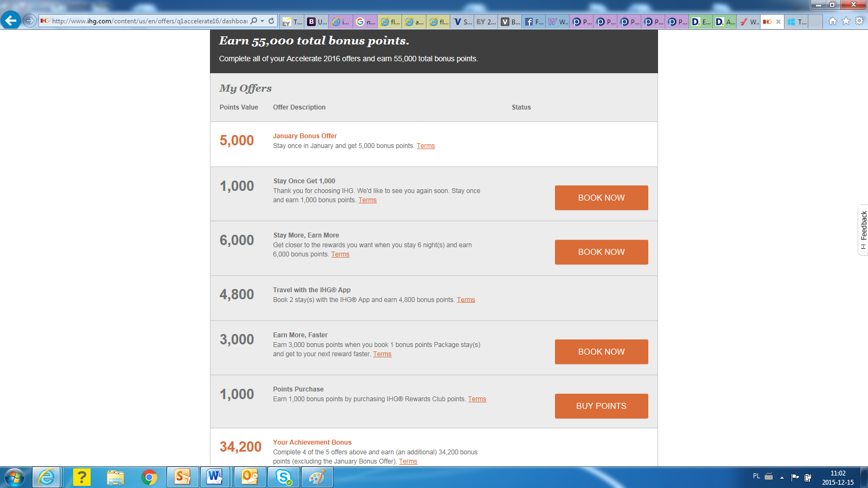Switch to the Windows logo tab labeled T...
This screenshot has width=868, height=488.
click(796, 22)
